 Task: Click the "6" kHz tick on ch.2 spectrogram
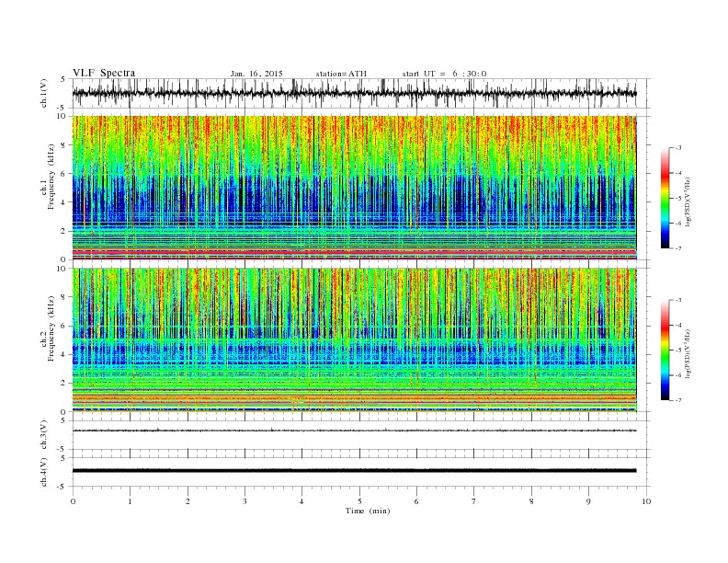[64, 326]
